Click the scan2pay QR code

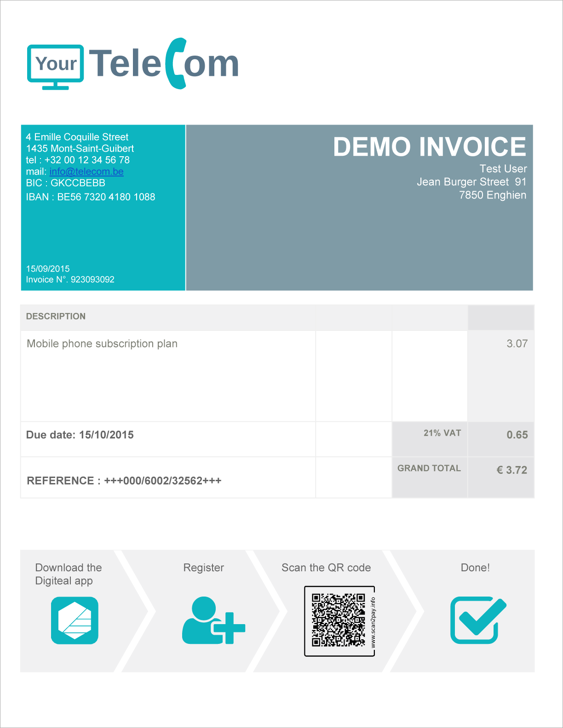pyautogui.click(x=339, y=620)
